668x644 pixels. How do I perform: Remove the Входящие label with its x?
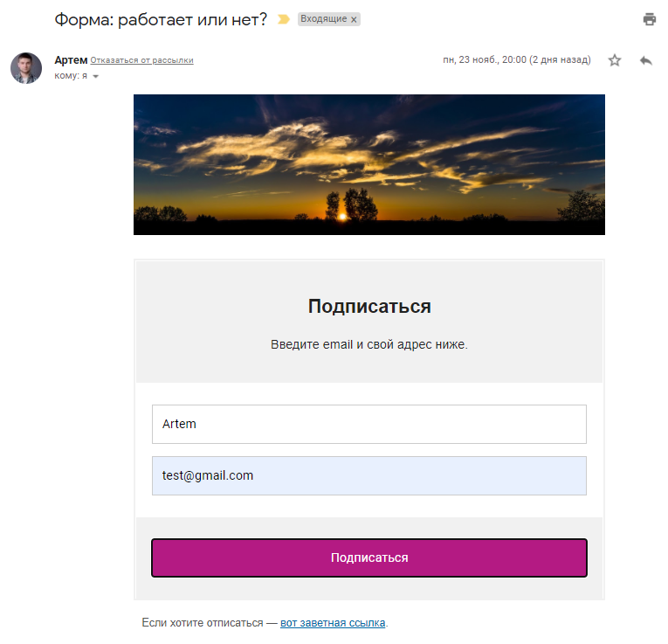click(x=354, y=19)
